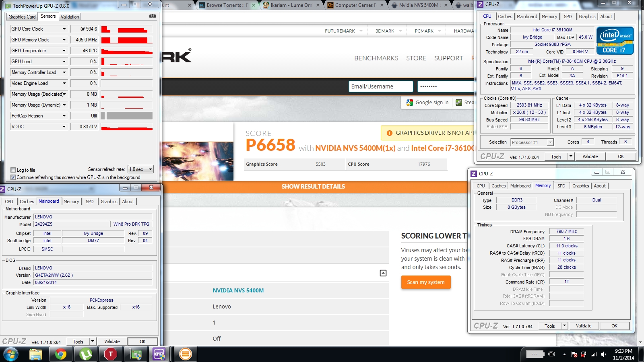
Task: Open About tab in CPU-Z CPU window
Action: coord(606,16)
